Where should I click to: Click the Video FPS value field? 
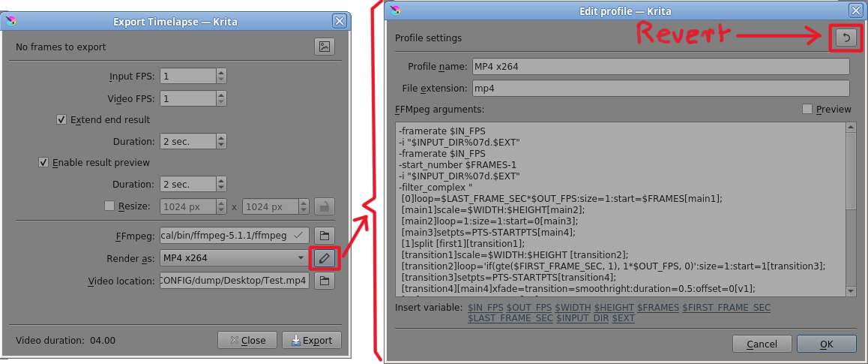pos(187,99)
